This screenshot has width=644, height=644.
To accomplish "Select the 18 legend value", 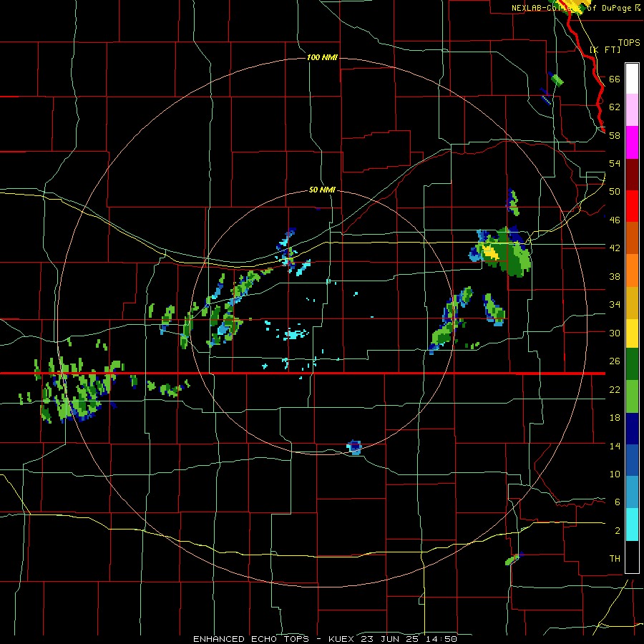I will coord(615,418).
